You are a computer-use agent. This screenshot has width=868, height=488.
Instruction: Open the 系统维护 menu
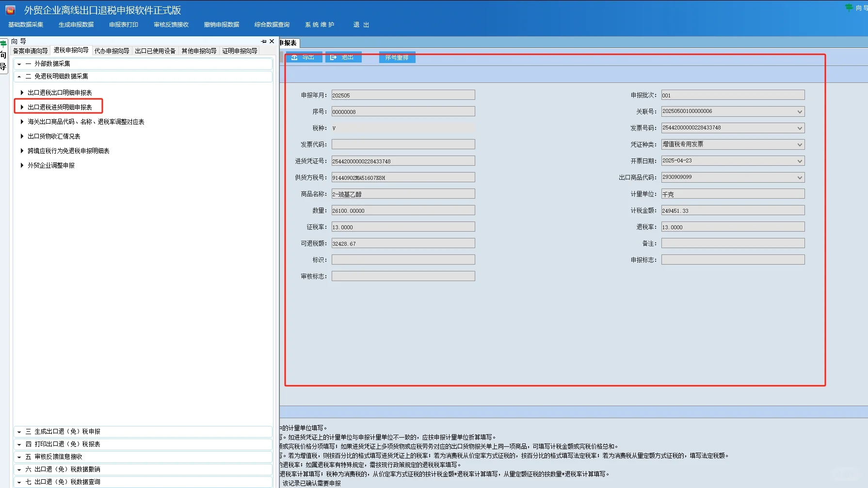point(320,25)
